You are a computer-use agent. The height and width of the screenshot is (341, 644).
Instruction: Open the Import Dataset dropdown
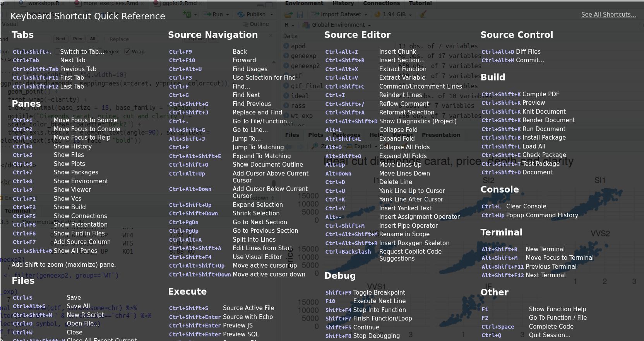pos(339,14)
